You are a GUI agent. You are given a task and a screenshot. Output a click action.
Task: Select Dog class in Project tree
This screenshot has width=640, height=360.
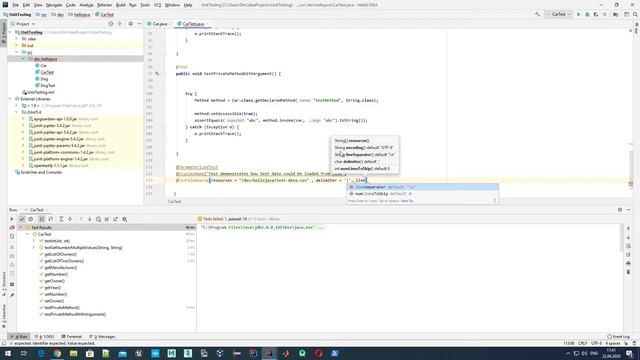[x=44, y=79]
